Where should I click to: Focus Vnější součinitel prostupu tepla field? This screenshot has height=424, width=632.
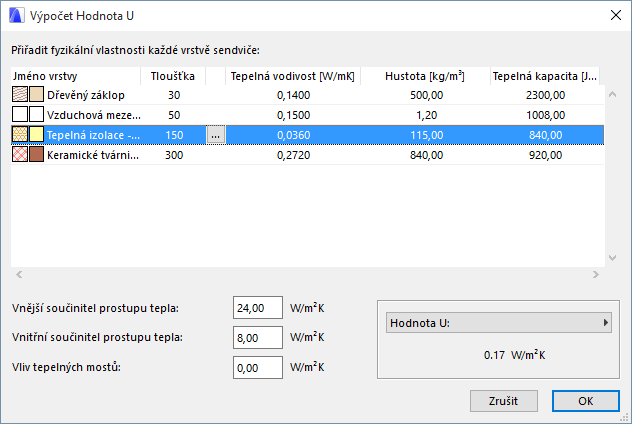258,308
